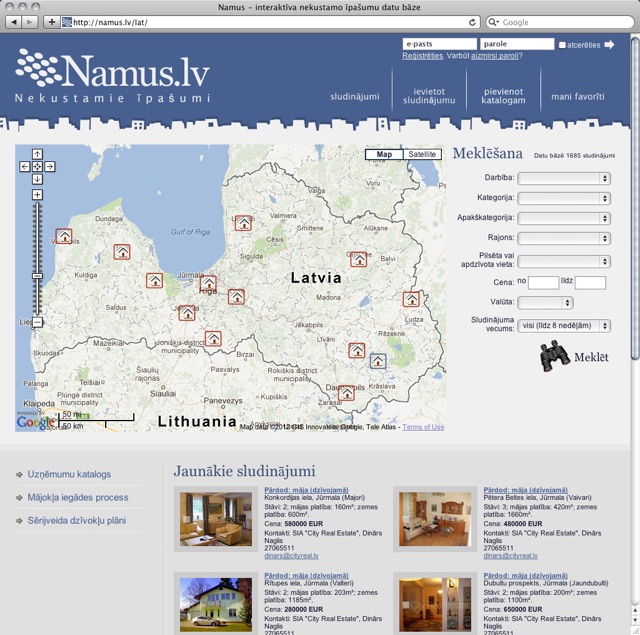Viewport: 640px width, 635px height.
Task: Click the binoculars icon next to Meklēt
Action: point(554,356)
